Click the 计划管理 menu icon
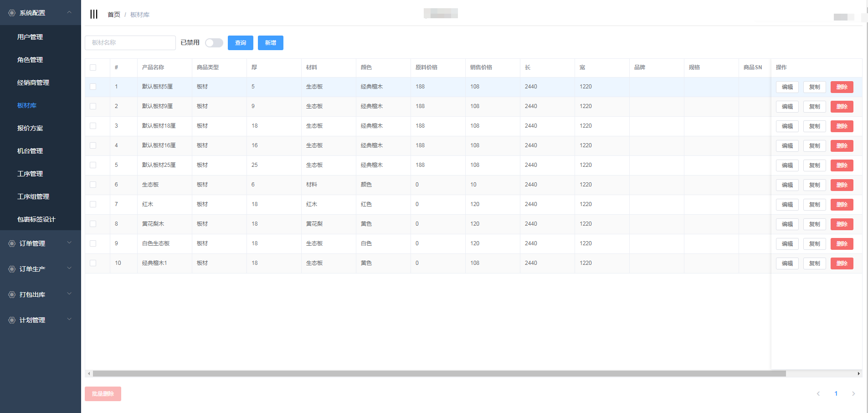The width and height of the screenshot is (868, 413). pyautogui.click(x=12, y=320)
